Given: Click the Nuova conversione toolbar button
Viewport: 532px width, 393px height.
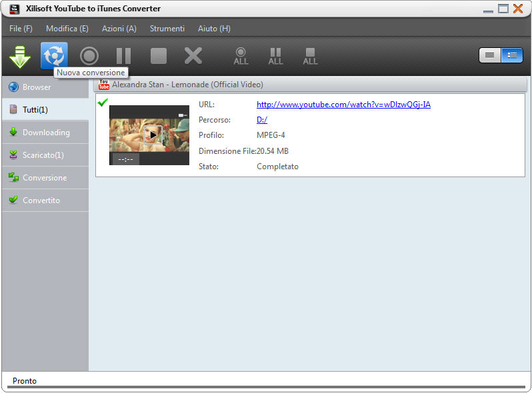Looking at the screenshot, I should [x=54, y=55].
